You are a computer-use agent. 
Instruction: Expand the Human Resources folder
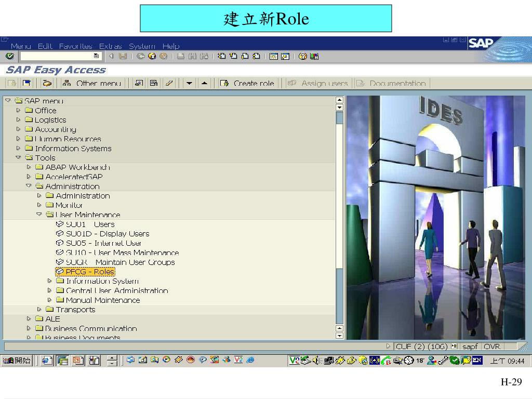(x=18, y=138)
